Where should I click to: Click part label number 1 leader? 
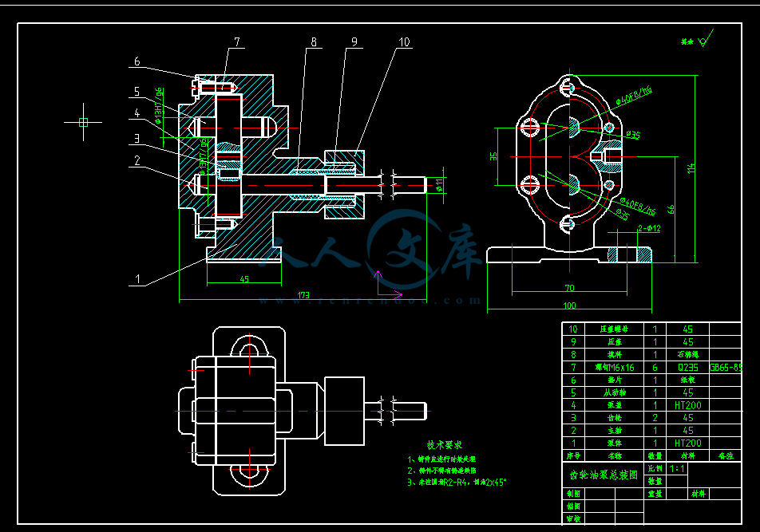coord(138,280)
